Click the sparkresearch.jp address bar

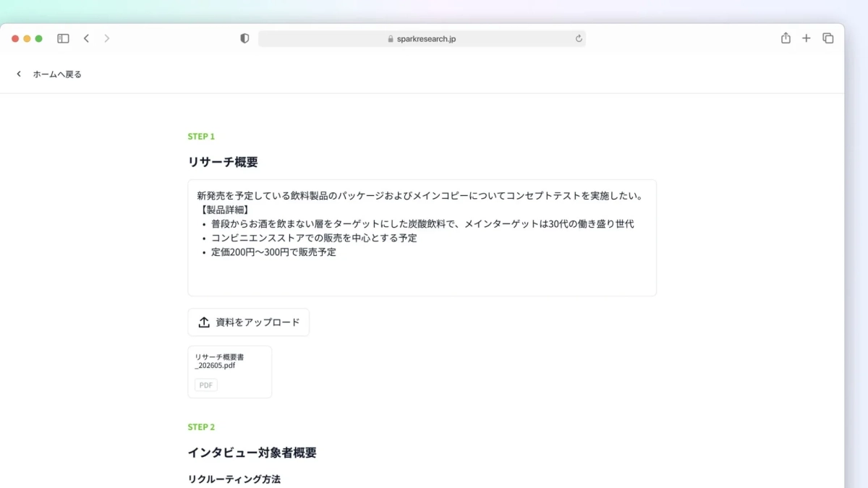pos(422,39)
